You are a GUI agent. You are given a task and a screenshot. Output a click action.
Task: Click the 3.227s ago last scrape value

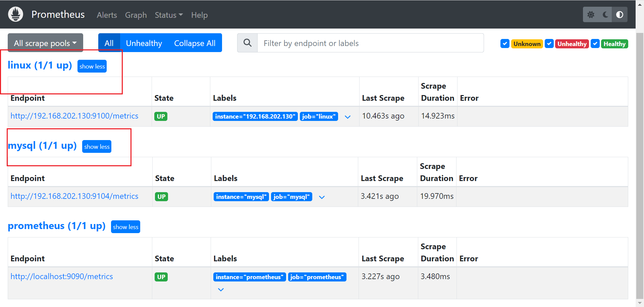380,276
